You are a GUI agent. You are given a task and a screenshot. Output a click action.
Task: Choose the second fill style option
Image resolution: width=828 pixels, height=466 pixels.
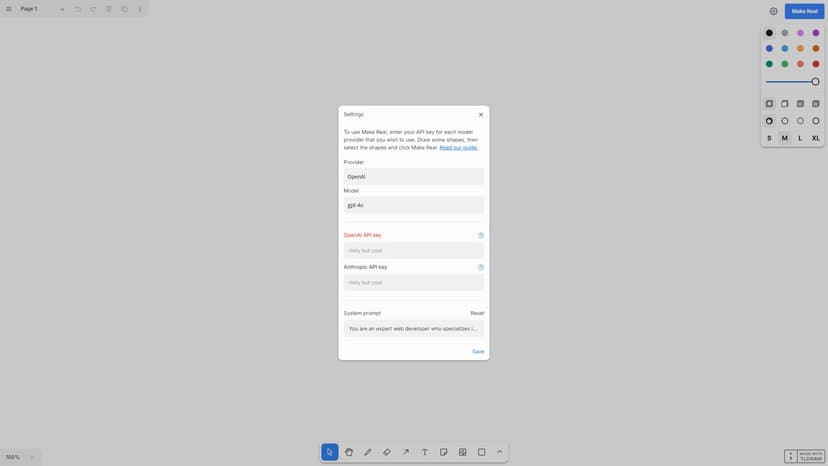pyautogui.click(x=785, y=104)
